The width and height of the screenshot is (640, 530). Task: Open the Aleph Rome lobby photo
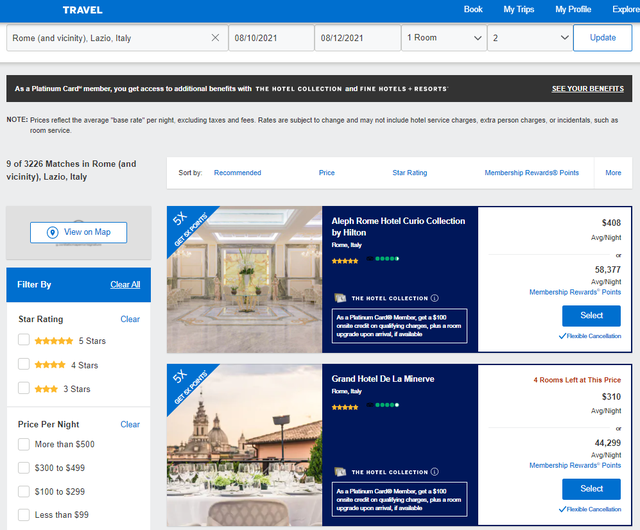244,279
